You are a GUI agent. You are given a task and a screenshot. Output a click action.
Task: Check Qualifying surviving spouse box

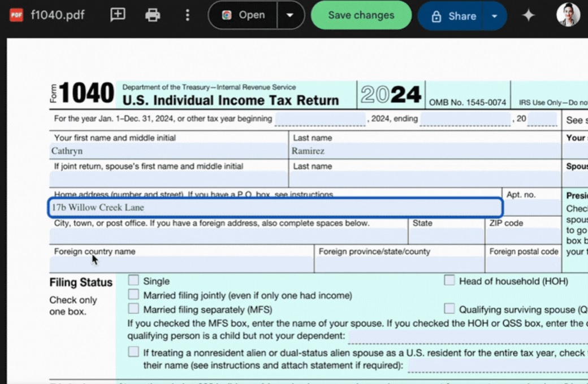(449, 309)
